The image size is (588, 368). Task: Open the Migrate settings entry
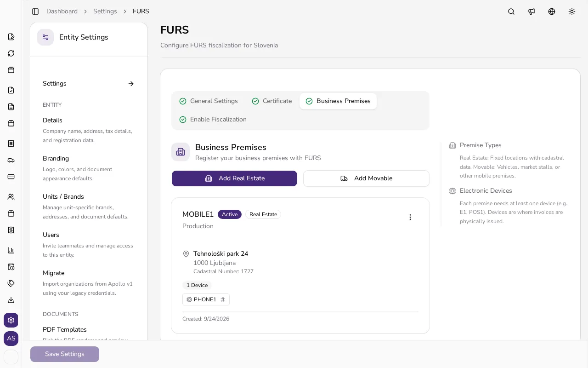(x=89, y=283)
